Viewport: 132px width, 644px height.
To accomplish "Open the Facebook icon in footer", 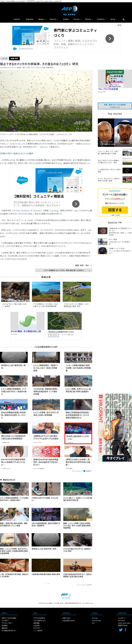I will pos(126,630).
